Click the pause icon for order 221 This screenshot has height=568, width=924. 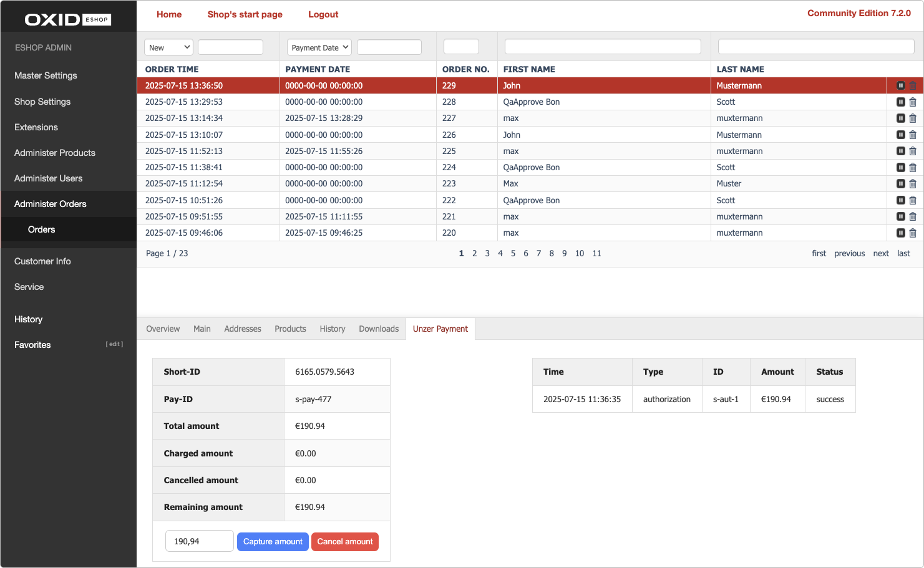[x=900, y=216]
